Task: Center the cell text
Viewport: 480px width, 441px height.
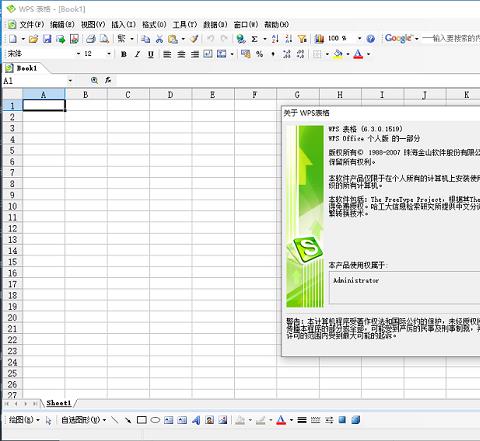Action: pos(181,54)
